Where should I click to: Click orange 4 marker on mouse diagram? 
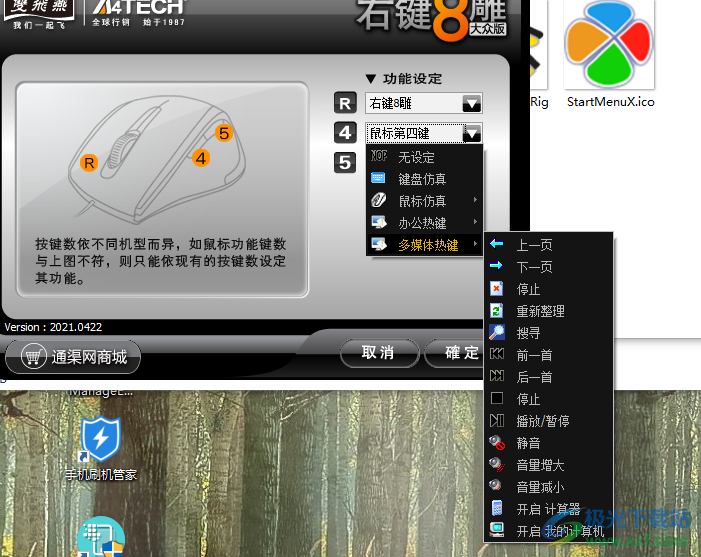point(201,158)
